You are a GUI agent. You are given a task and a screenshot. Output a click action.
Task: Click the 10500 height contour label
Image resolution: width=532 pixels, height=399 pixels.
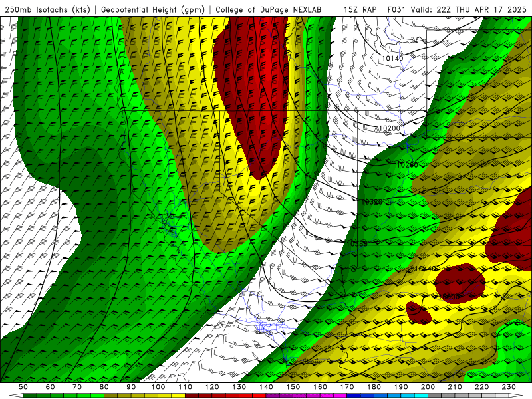[449, 297]
